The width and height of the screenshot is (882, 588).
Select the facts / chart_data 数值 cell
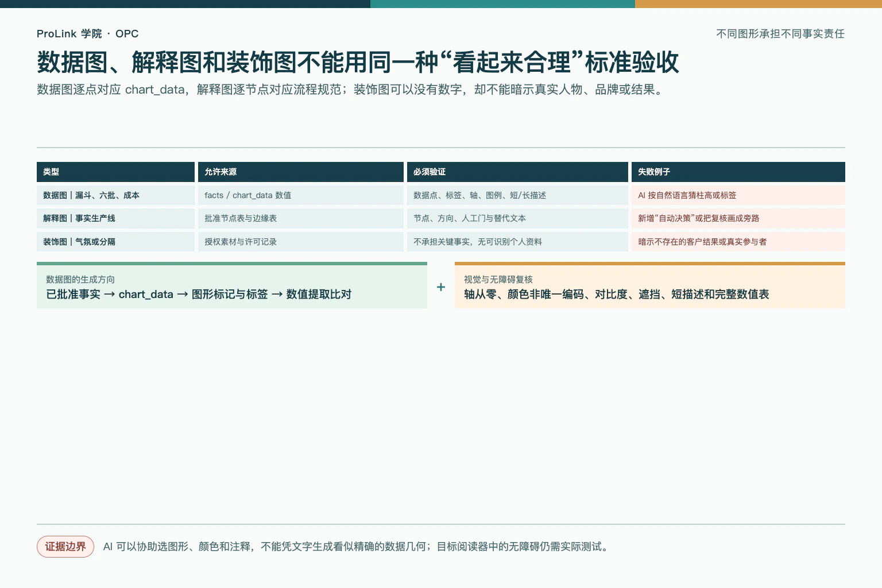[300, 195]
